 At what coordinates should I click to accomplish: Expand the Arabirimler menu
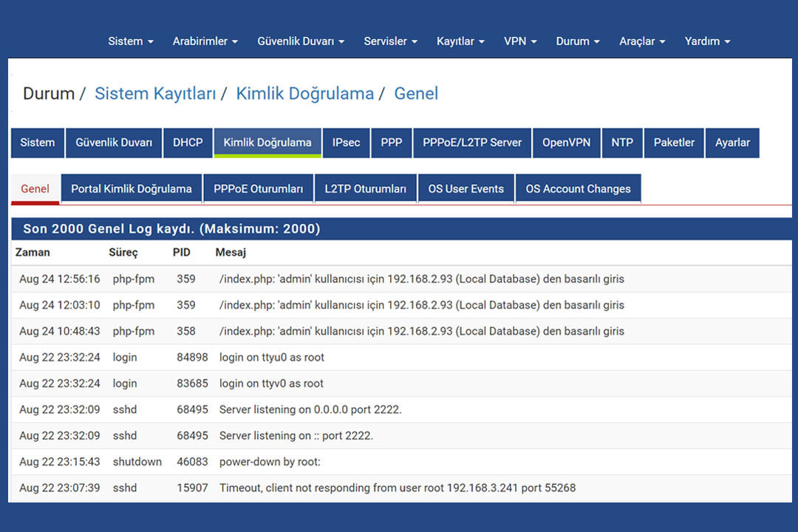[x=205, y=41]
